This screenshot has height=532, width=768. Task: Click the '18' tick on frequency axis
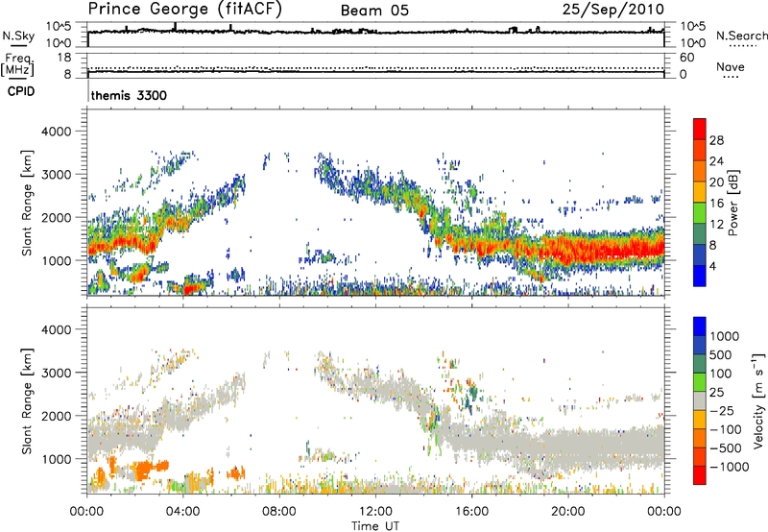(x=64, y=58)
